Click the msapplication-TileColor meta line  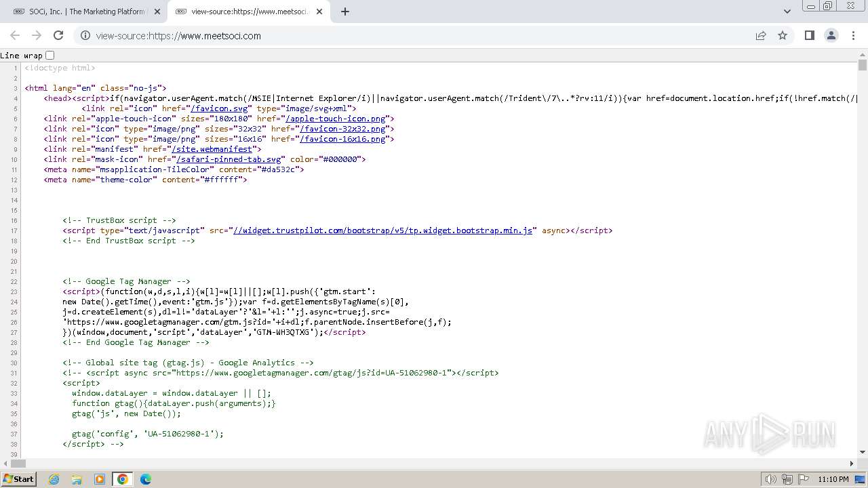pyautogui.click(x=174, y=169)
